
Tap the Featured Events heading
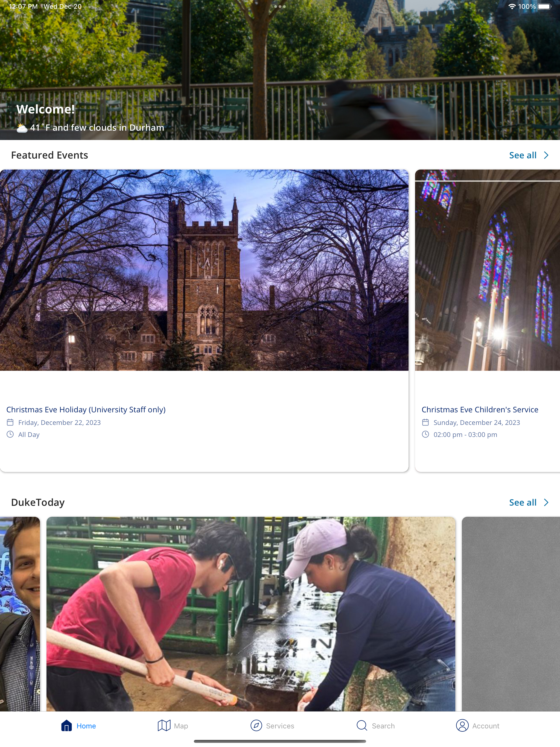(x=50, y=155)
